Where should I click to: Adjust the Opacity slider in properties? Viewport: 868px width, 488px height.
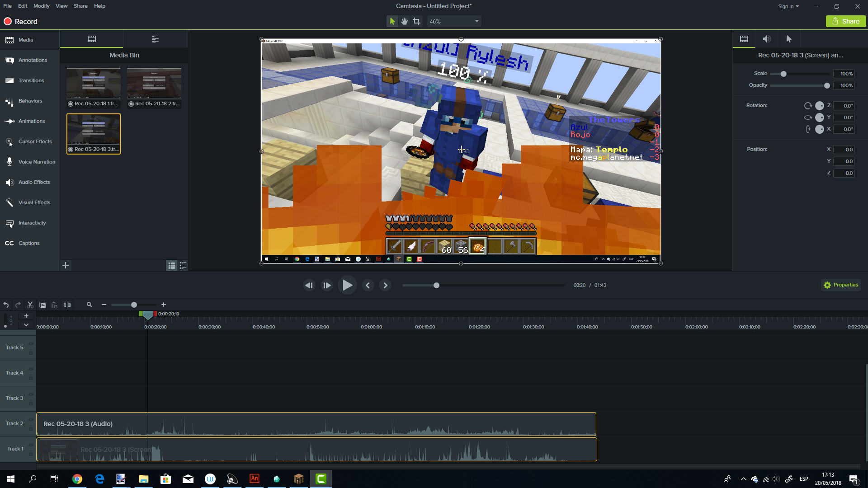pyautogui.click(x=800, y=85)
